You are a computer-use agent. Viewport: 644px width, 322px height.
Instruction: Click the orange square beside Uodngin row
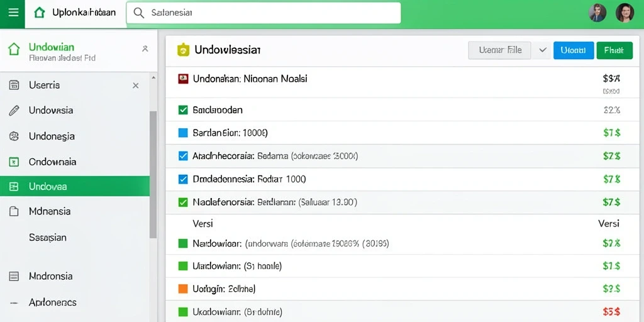pyautogui.click(x=183, y=289)
